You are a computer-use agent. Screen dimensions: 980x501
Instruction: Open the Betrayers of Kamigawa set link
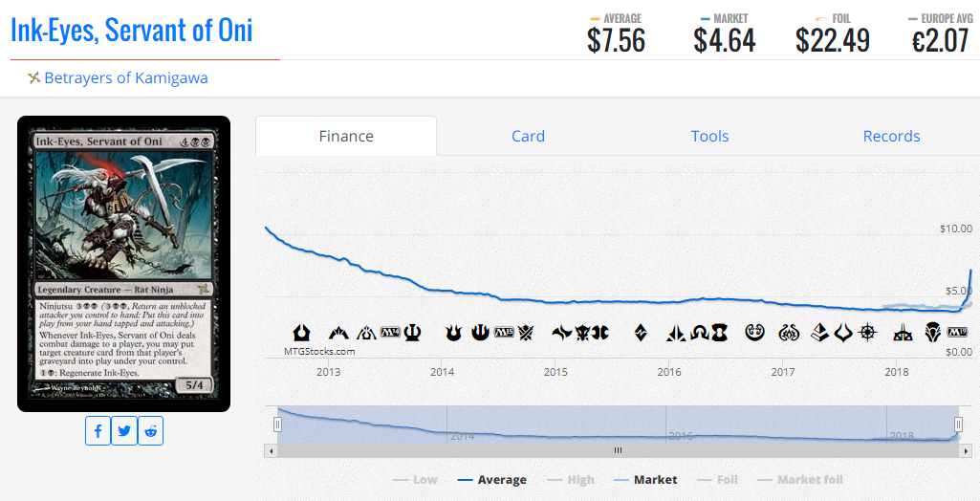(126, 78)
